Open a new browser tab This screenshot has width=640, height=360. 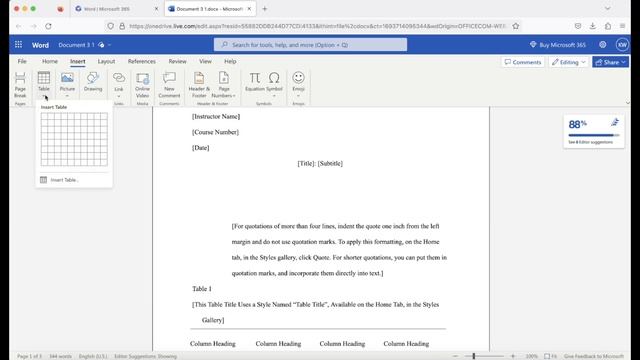264,9
